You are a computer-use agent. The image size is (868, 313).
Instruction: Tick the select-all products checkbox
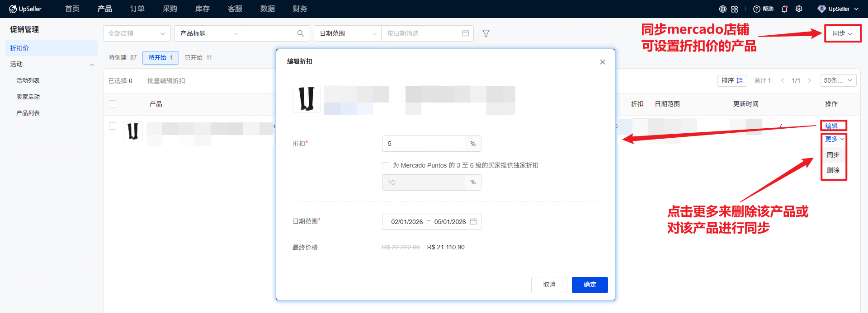pyautogui.click(x=113, y=104)
